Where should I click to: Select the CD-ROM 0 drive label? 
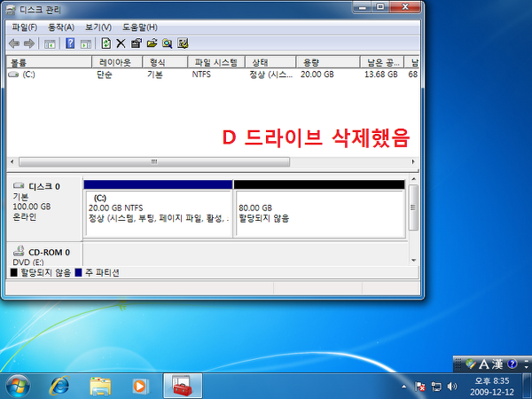click(44, 254)
